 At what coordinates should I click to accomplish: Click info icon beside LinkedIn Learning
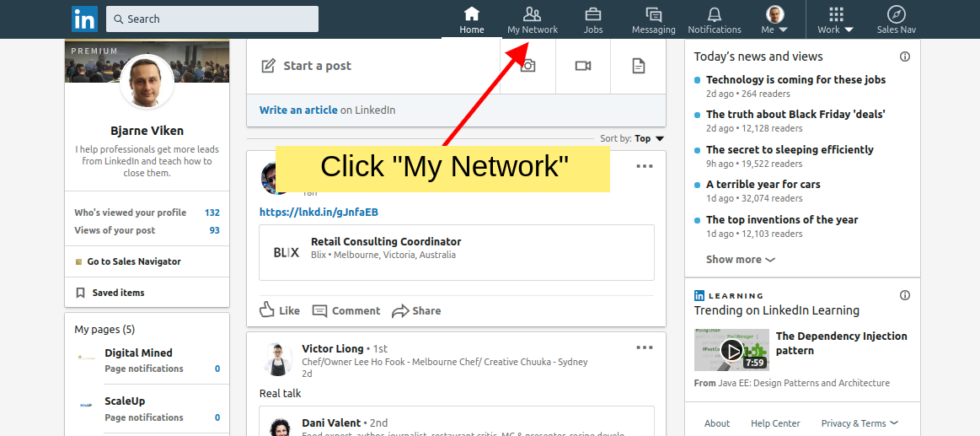click(904, 295)
